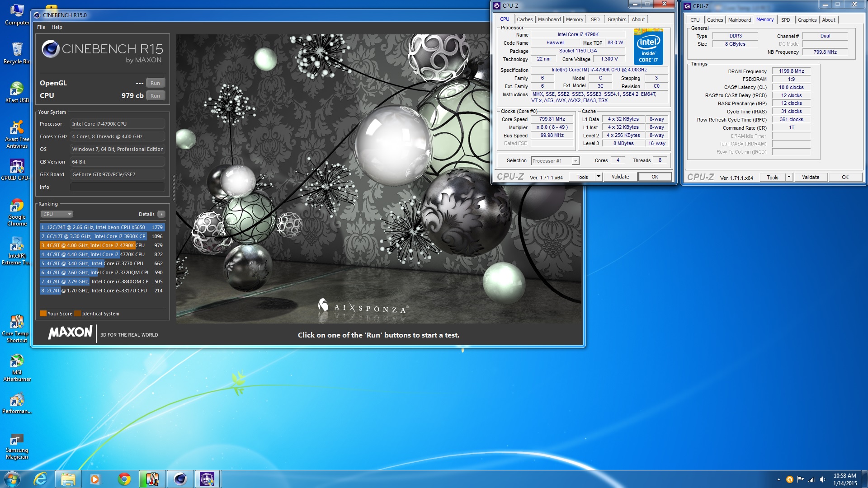Click the Cinebench rendered scene image

[x=379, y=179]
